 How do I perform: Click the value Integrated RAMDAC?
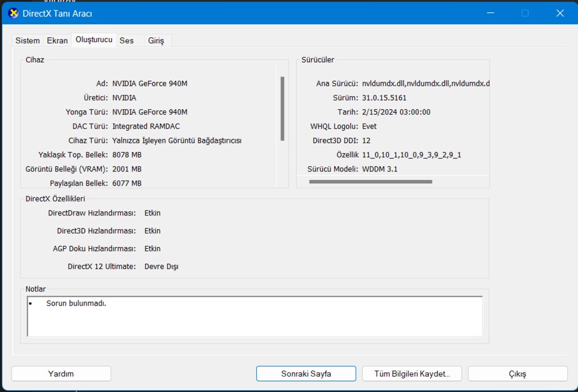(146, 126)
